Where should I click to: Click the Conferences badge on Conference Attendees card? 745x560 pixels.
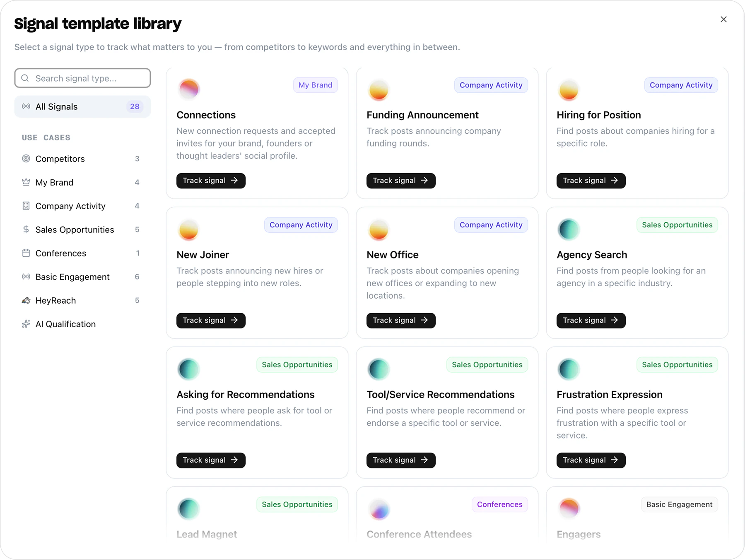(499, 504)
